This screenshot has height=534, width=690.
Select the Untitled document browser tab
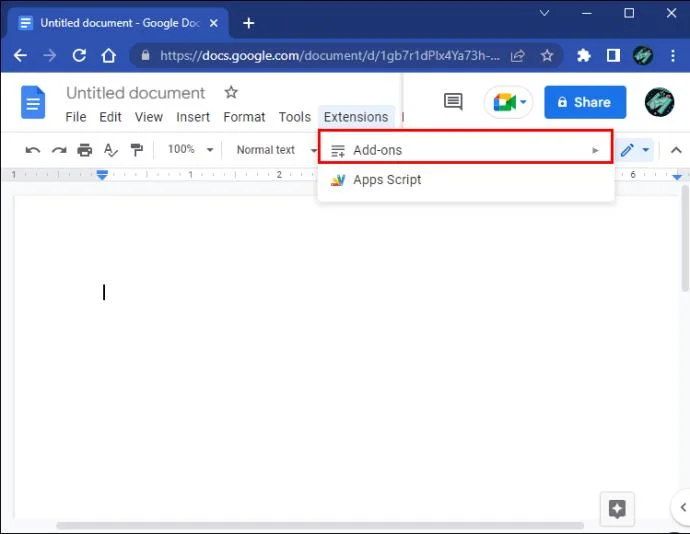point(120,23)
